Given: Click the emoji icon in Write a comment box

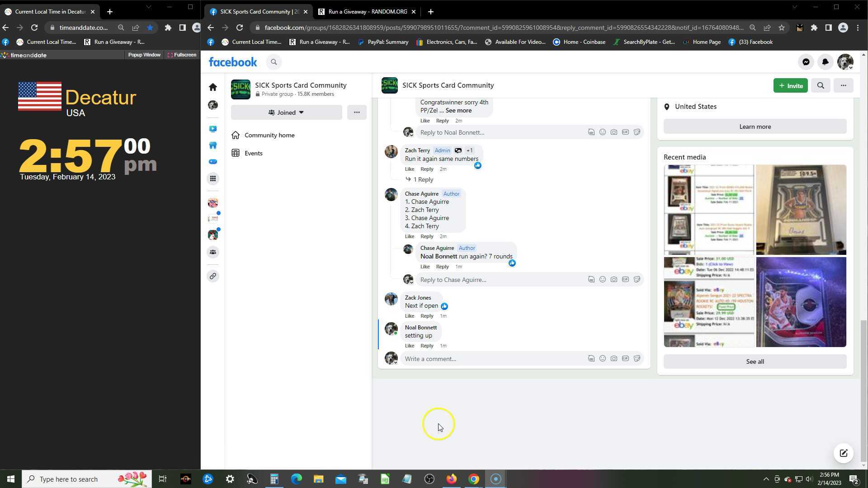Looking at the screenshot, I should point(602,358).
